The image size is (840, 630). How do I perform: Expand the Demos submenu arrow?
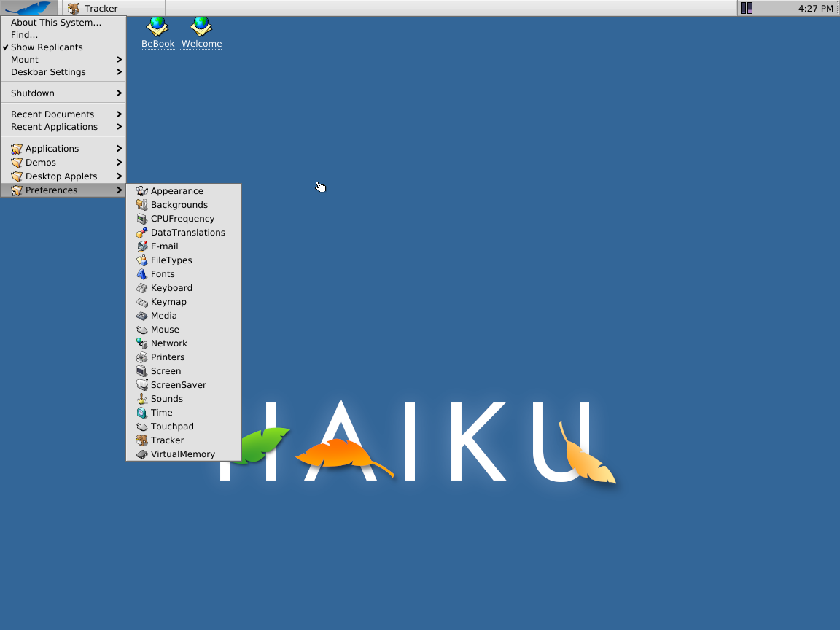point(119,163)
